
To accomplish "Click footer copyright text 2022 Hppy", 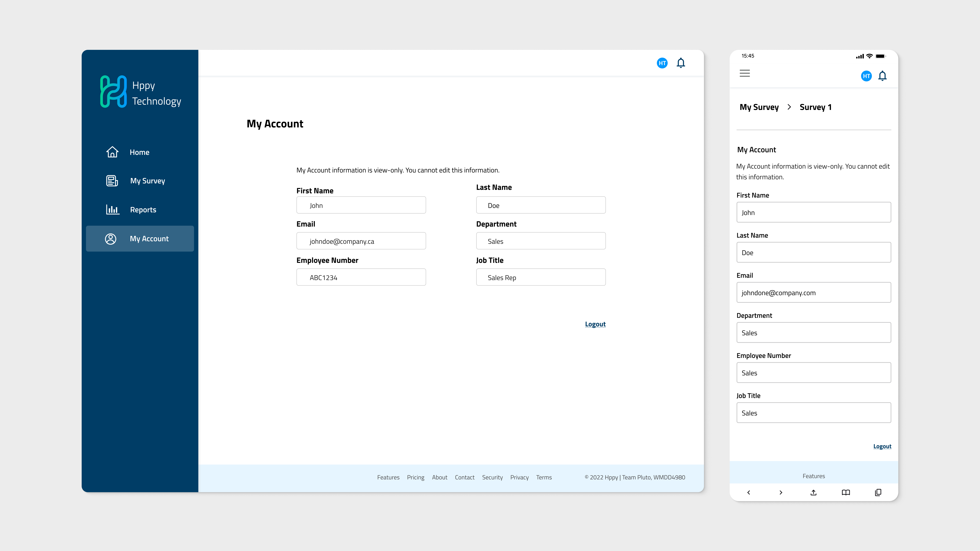I will pos(635,477).
